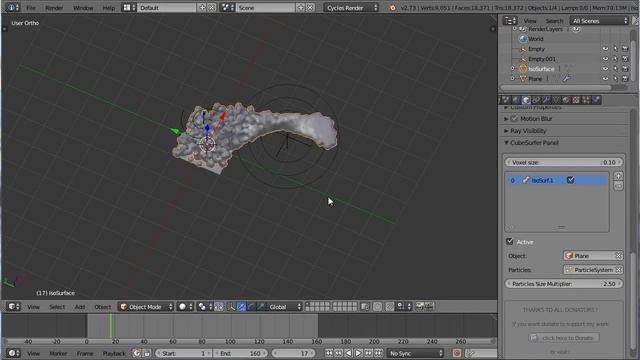Open the Global transform orientation dropdown
Screen dimensions: 640x360
(284, 307)
